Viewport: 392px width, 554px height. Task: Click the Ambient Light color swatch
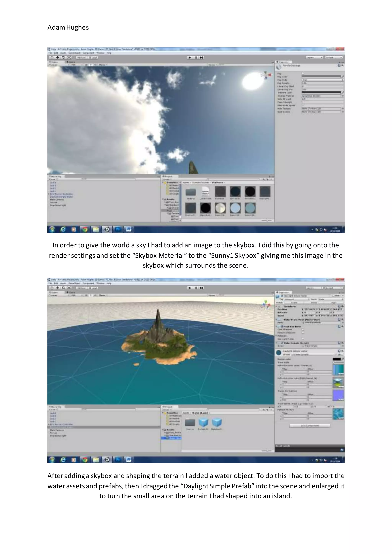[x=321, y=92]
